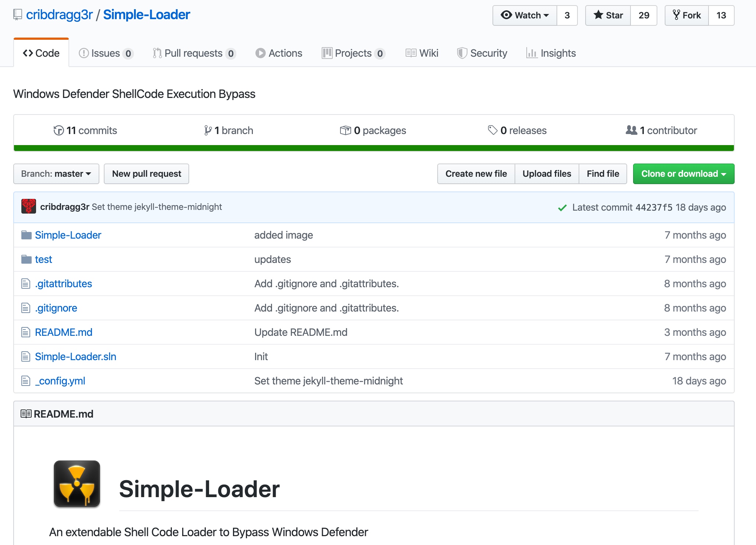The width and height of the screenshot is (756, 545).
Task: Fork this repository
Action: [x=687, y=15]
